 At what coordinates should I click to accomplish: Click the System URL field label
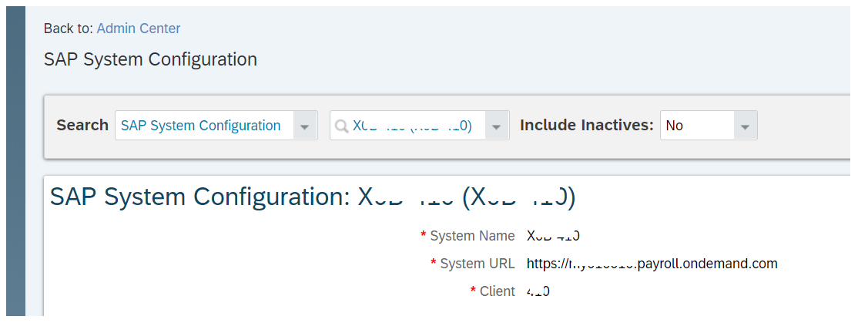[478, 264]
